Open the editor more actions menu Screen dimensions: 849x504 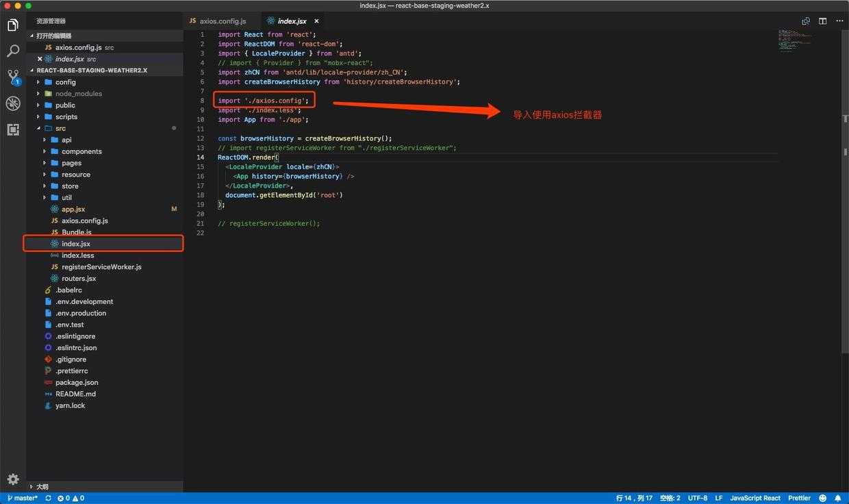[838, 21]
